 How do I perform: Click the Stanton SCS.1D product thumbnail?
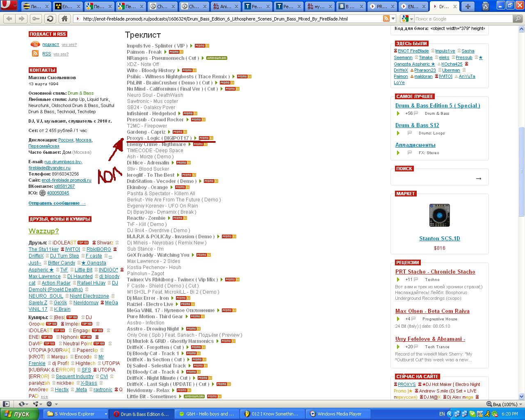pos(440,215)
